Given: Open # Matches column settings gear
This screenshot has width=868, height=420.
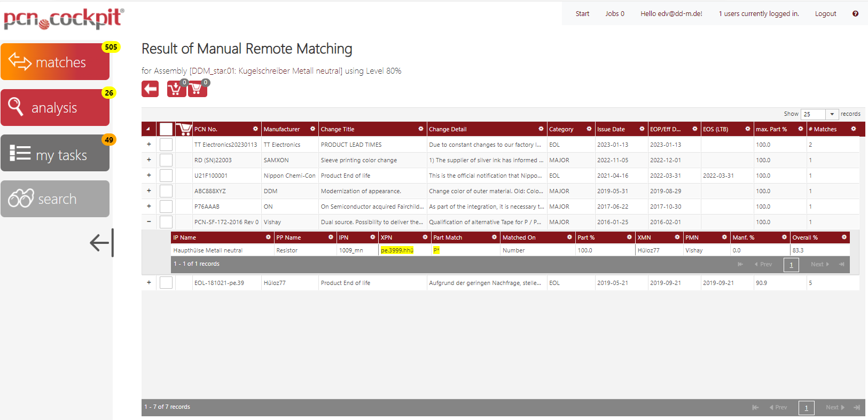Looking at the screenshot, I should [x=854, y=129].
